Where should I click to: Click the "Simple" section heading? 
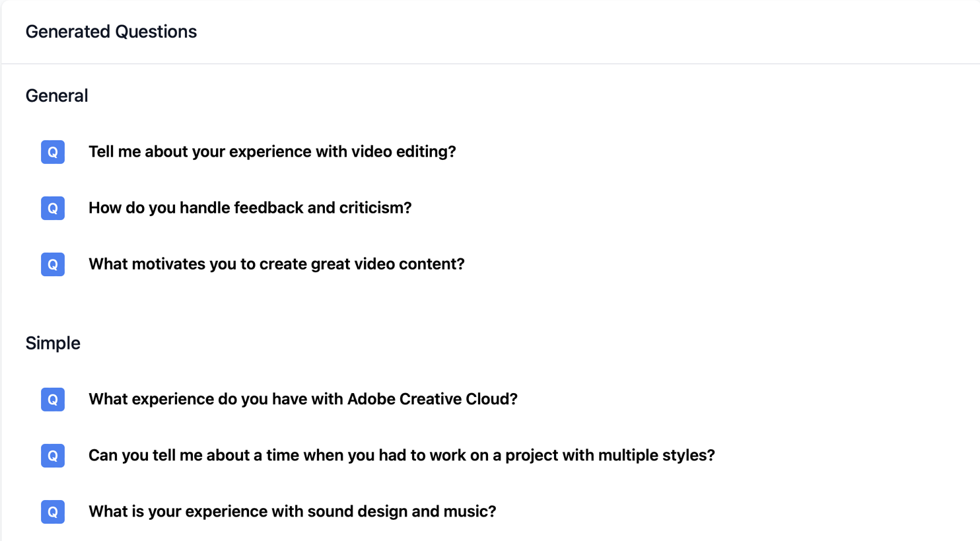point(53,343)
